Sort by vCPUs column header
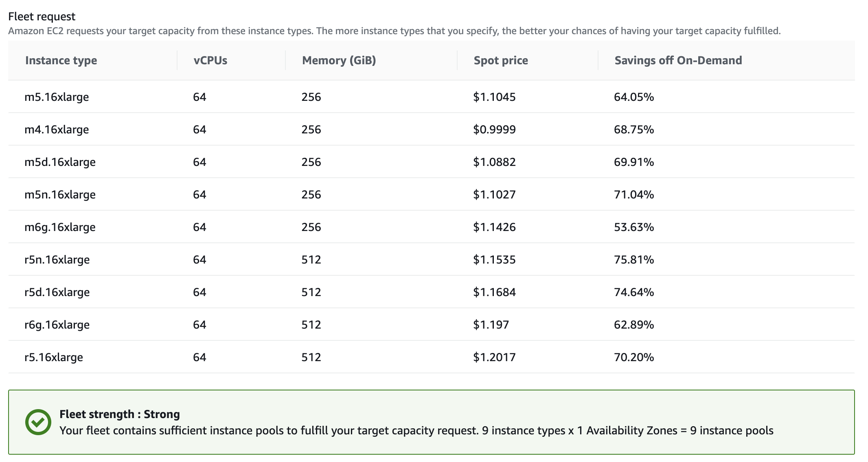The image size is (868, 462). pyautogui.click(x=210, y=60)
